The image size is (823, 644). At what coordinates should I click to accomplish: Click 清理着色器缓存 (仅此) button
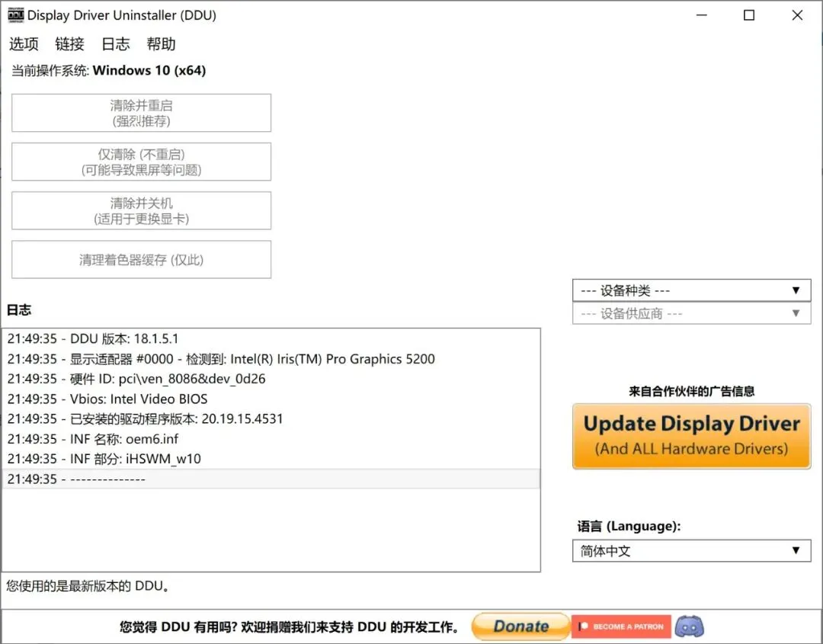click(x=141, y=259)
